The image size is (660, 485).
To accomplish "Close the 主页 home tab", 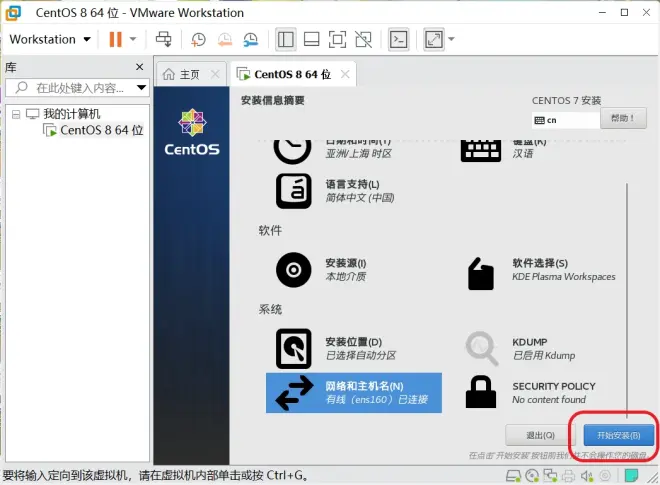I will (215, 75).
